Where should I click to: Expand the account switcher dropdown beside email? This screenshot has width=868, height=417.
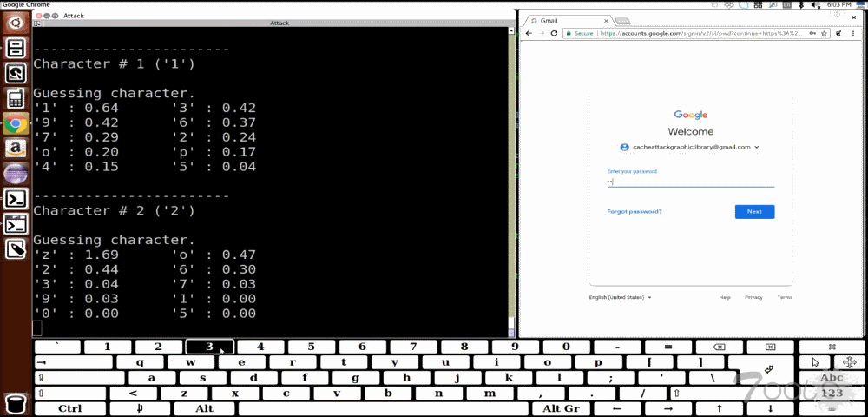(756, 148)
